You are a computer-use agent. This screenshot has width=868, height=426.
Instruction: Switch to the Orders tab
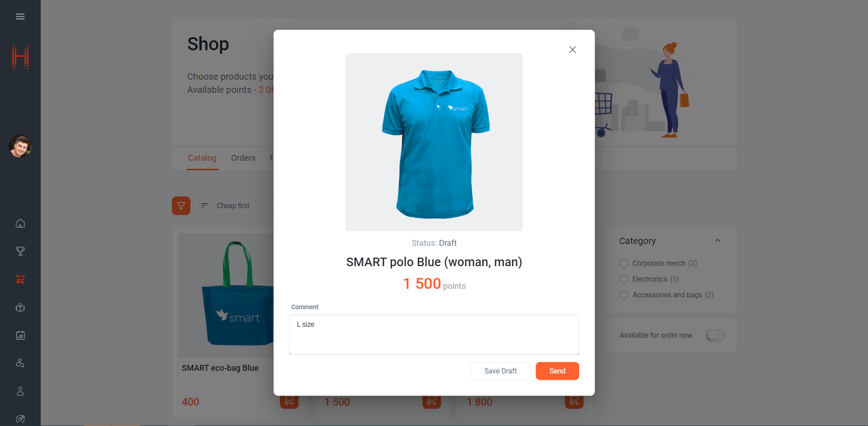pyautogui.click(x=243, y=158)
